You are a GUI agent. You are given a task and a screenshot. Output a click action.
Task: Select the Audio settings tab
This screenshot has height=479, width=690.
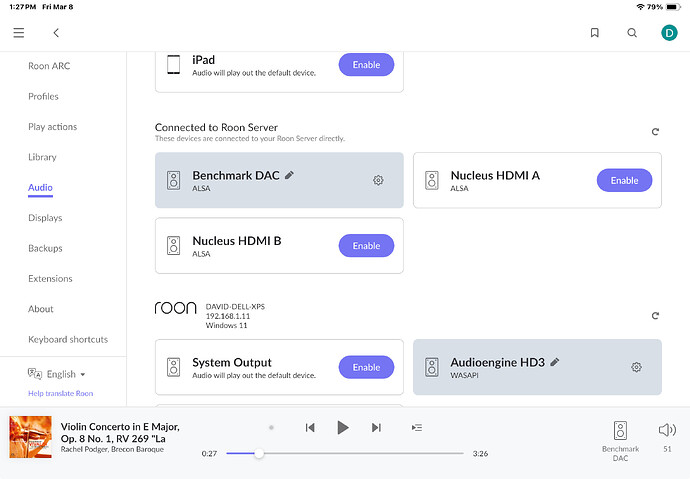[40, 187]
